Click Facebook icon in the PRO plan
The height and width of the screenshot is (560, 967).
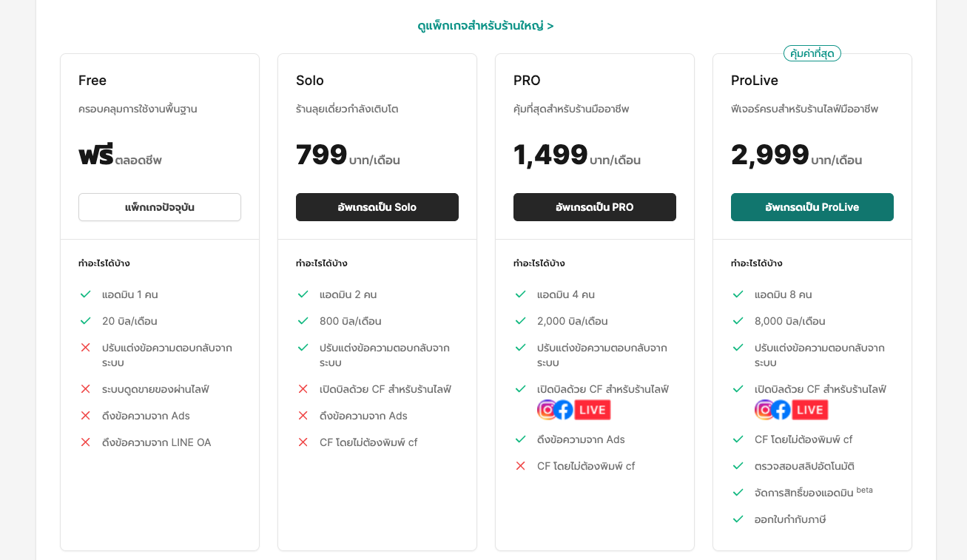[564, 410]
